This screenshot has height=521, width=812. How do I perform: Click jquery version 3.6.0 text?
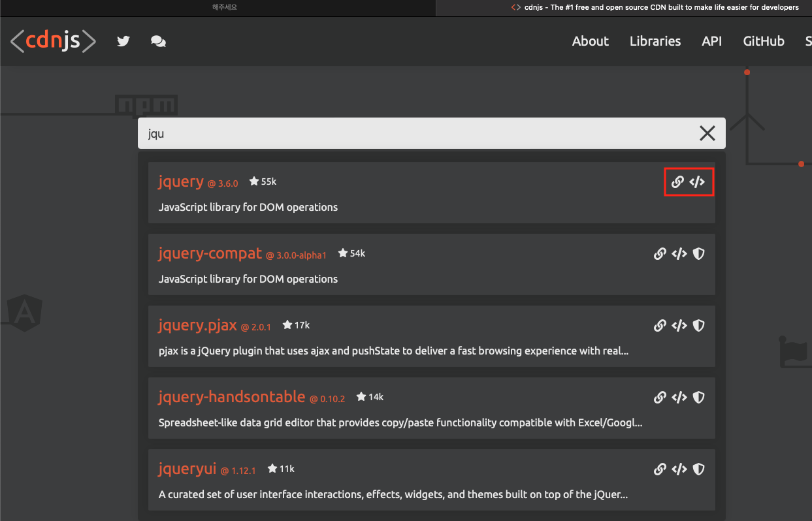[x=223, y=184]
